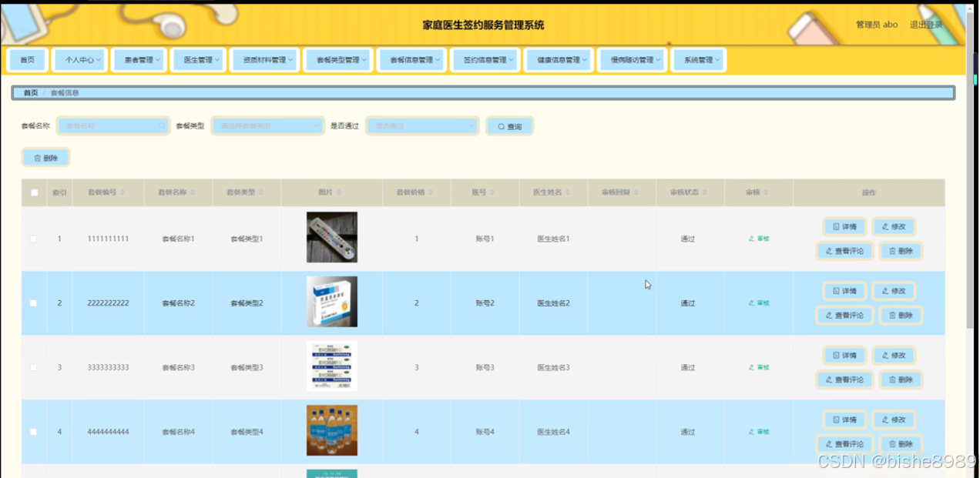The width and height of the screenshot is (980, 478).
Task: Click row 删除 button for 套餐名称4
Action: point(901,444)
